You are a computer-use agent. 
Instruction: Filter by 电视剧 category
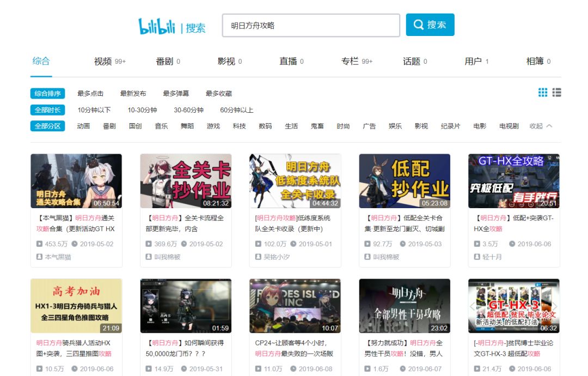pyautogui.click(x=509, y=126)
